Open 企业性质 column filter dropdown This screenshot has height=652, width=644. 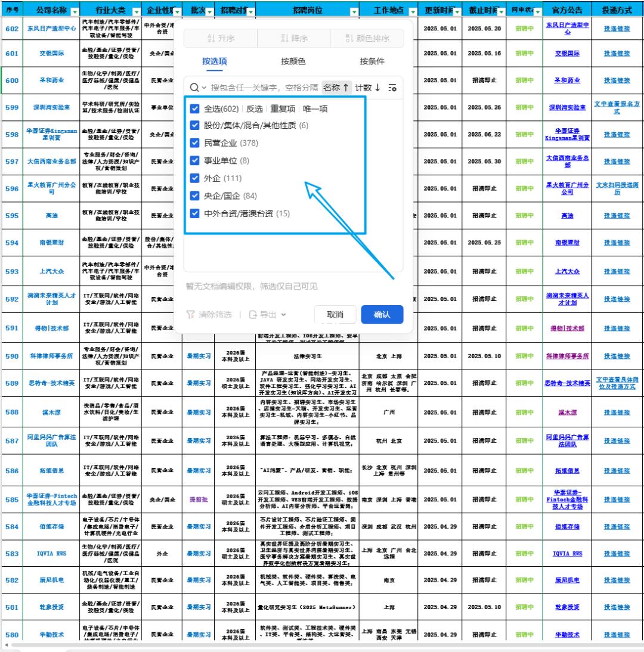coord(178,12)
